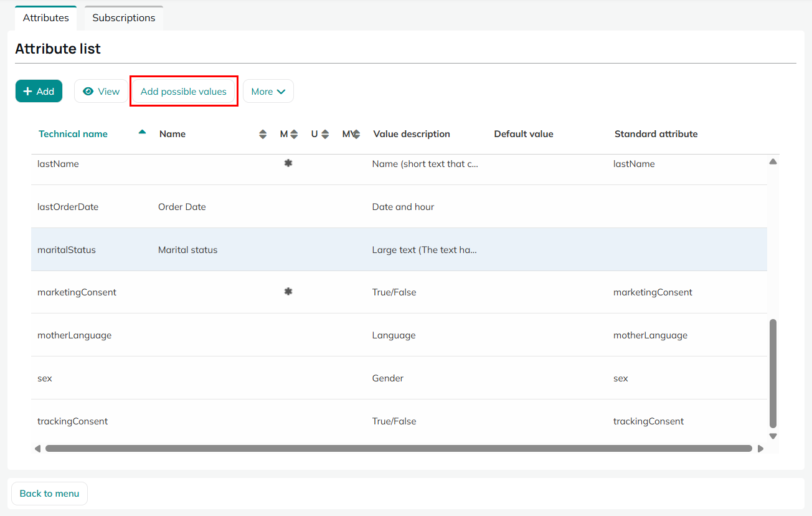
Task: Click the Order Date name cell
Action: pos(182,207)
